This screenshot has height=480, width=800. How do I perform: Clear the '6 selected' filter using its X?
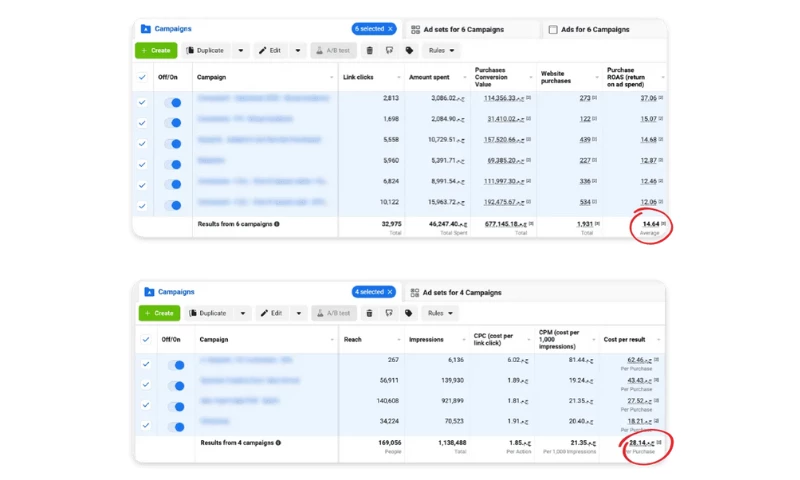390,29
